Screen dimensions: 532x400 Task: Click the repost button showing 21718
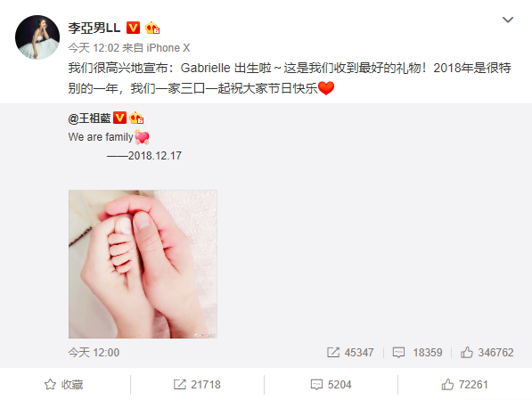tap(197, 384)
